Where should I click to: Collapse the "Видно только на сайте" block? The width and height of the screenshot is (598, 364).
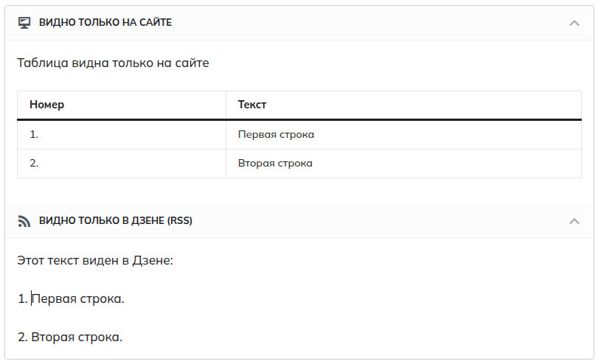pos(574,23)
